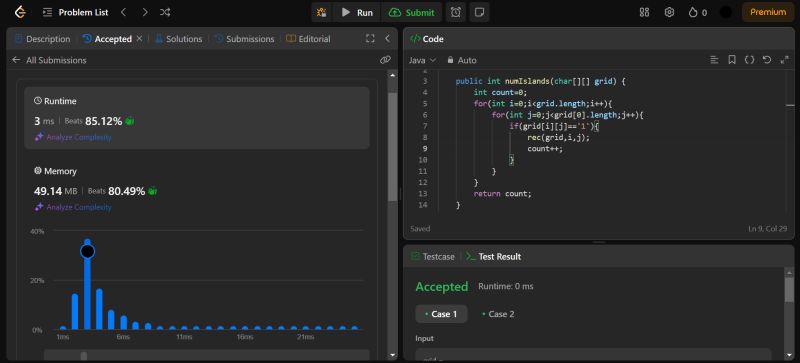Open the notes sticky icon

[x=479, y=12]
